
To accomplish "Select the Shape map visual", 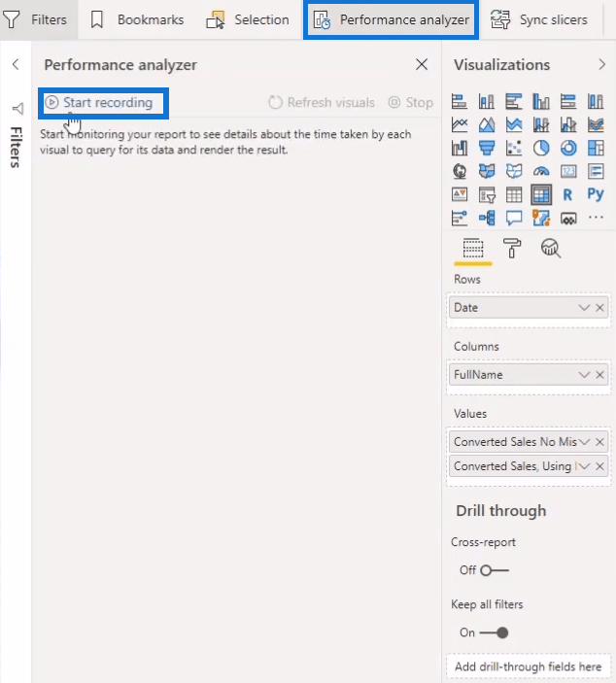I will point(514,171).
